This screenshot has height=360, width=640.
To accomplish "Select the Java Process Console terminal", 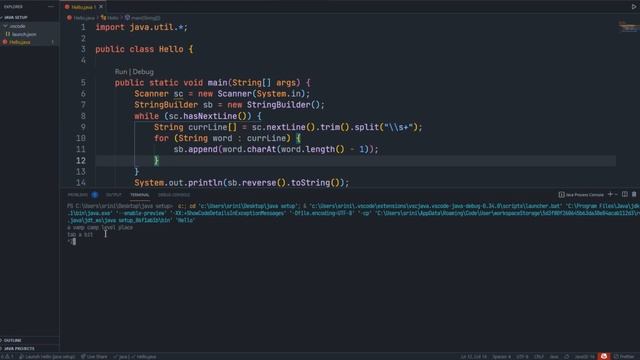I will pos(581,195).
